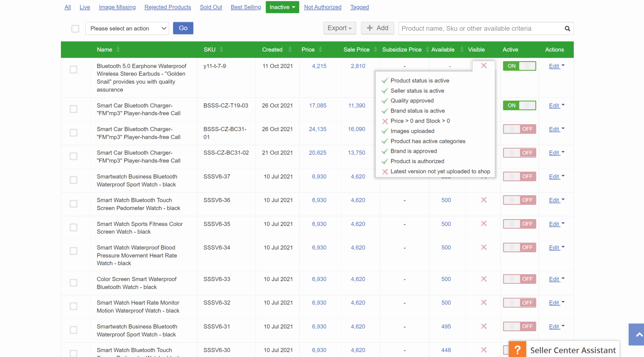Click checkmark beside Images uploaded

(385, 131)
